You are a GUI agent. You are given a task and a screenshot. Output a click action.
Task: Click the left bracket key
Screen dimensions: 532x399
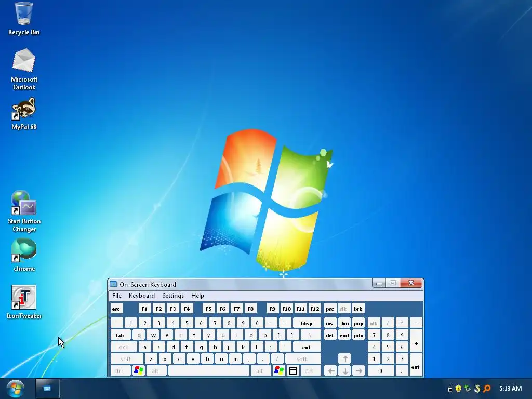tap(278, 335)
